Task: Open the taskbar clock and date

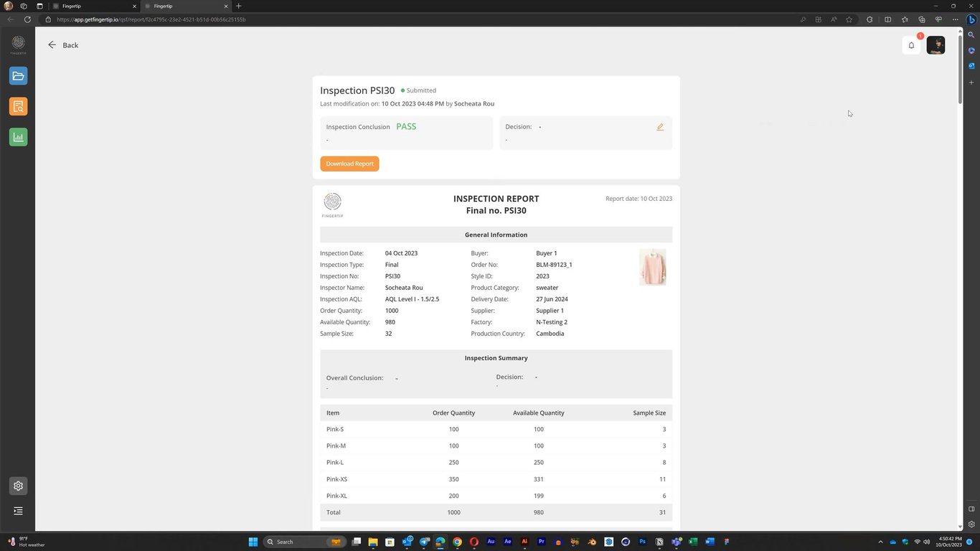Action: (x=948, y=542)
